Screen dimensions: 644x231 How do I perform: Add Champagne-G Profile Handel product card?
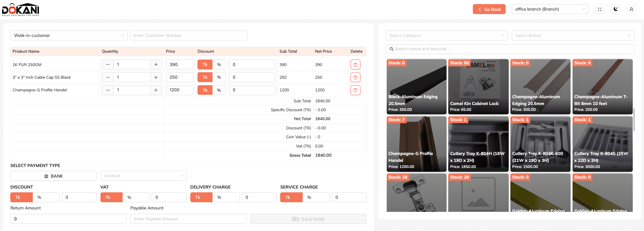(x=416, y=144)
